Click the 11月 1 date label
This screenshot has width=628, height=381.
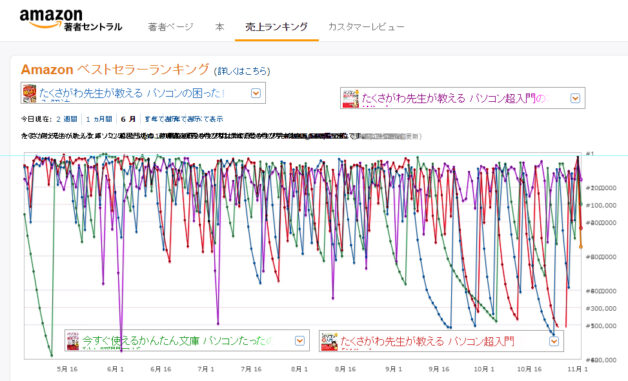(x=578, y=369)
